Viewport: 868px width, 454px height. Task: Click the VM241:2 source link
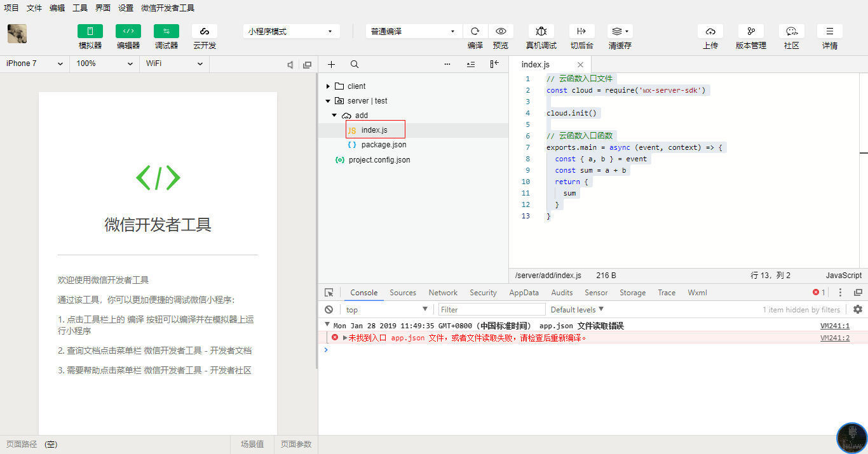[x=834, y=338]
